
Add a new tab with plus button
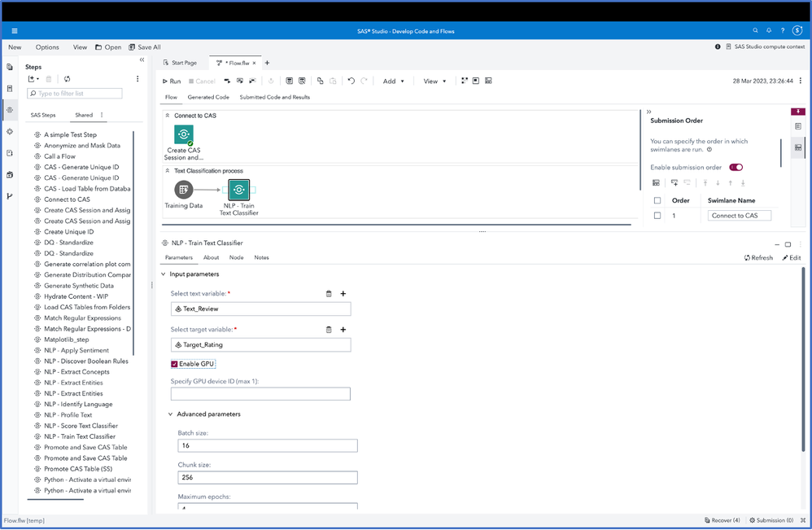[x=267, y=63]
